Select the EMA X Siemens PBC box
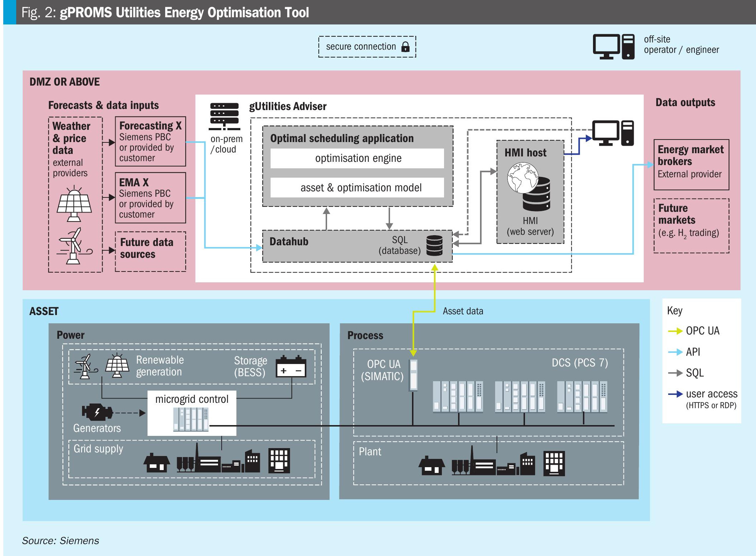Viewport: 756px width, 556px height. point(150,198)
